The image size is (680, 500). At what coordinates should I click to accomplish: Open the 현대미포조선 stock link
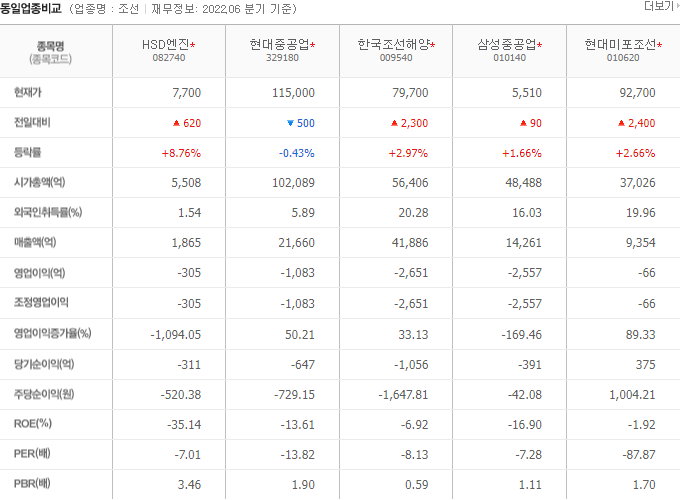click(620, 44)
